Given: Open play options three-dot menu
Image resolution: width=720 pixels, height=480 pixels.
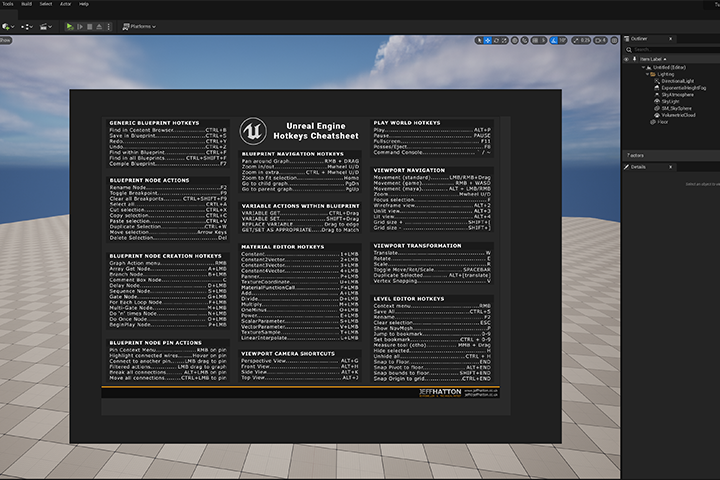Looking at the screenshot, I should 109,27.
